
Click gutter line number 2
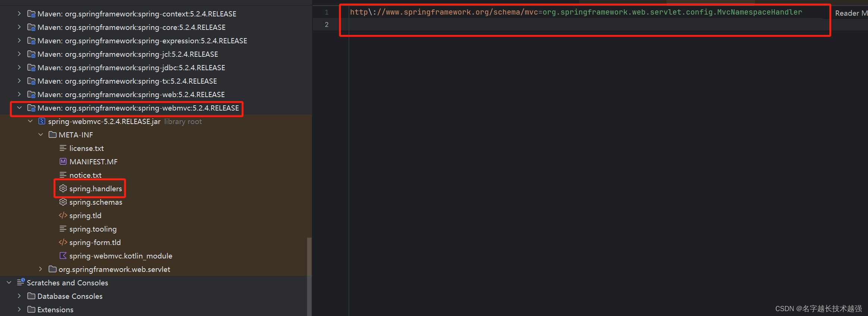click(327, 25)
